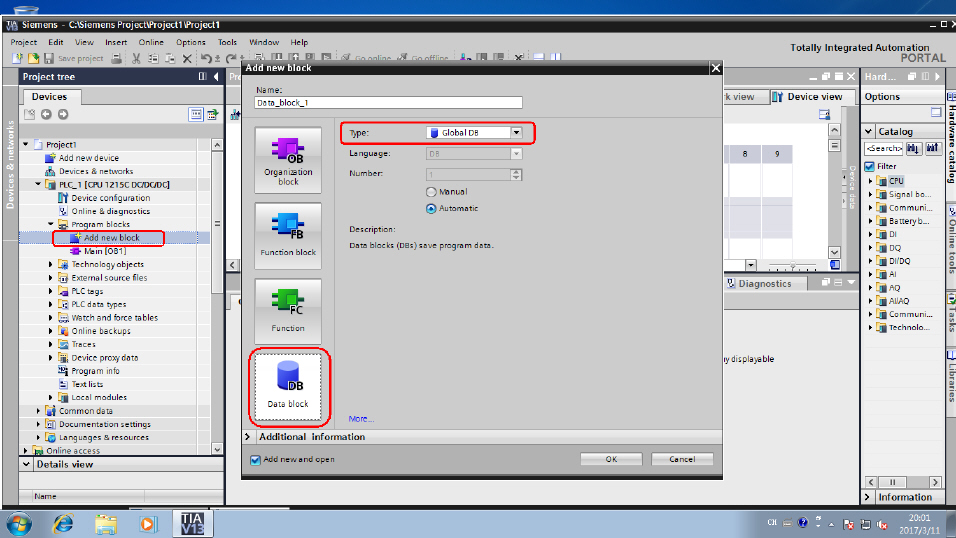This screenshot has width=956, height=538.
Task: Click the paste toolbar icon
Action: point(170,59)
